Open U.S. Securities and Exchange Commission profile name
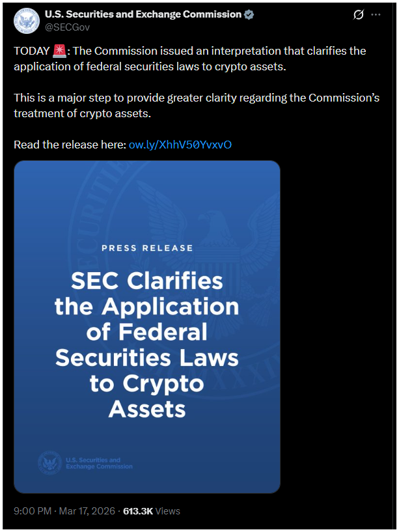Viewport: 399px width, 532px height. click(x=143, y=14)
